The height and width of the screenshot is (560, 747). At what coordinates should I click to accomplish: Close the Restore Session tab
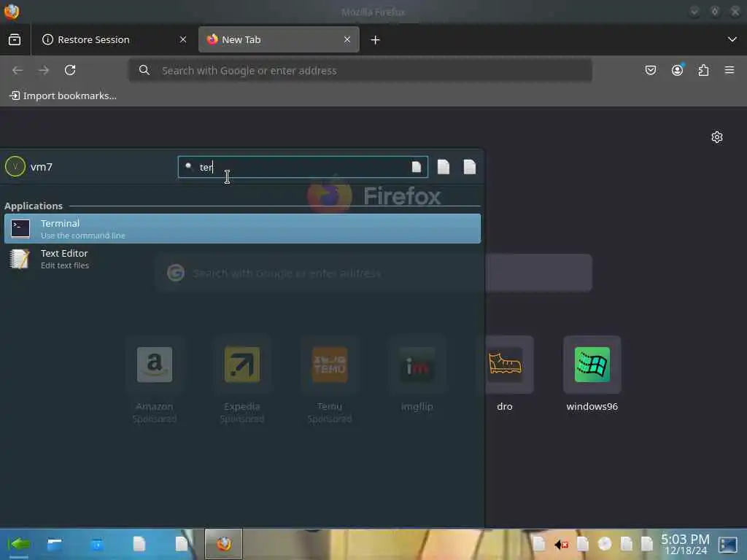(183, 39)
